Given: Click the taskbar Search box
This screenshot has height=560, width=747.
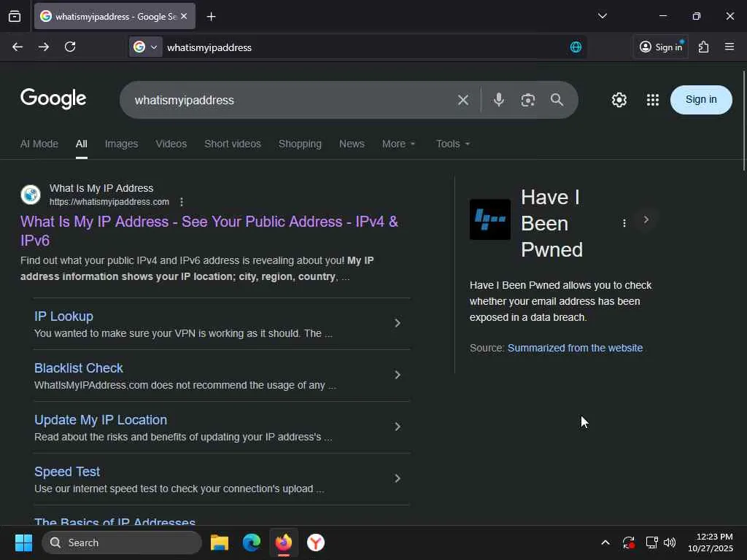Looking at the screenshot, I should click(x=122, y=542).
